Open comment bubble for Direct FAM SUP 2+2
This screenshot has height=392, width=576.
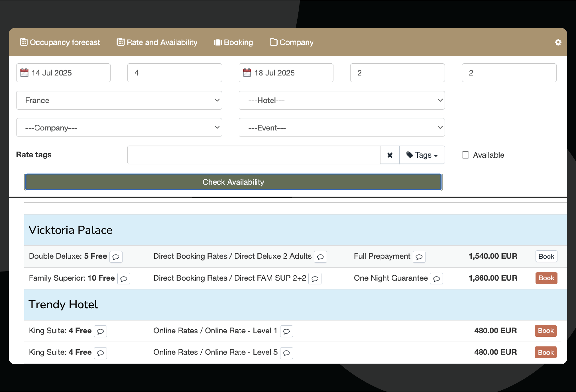pyautogui.click(x=315, y=279)
